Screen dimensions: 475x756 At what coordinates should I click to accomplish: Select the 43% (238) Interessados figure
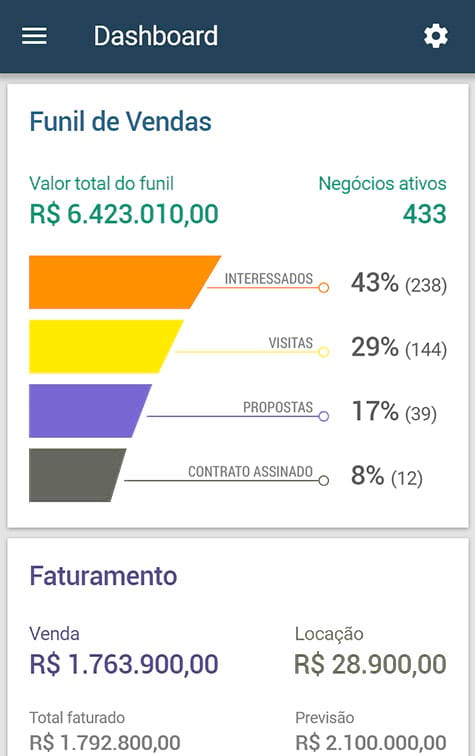click(x=399, y=283)
